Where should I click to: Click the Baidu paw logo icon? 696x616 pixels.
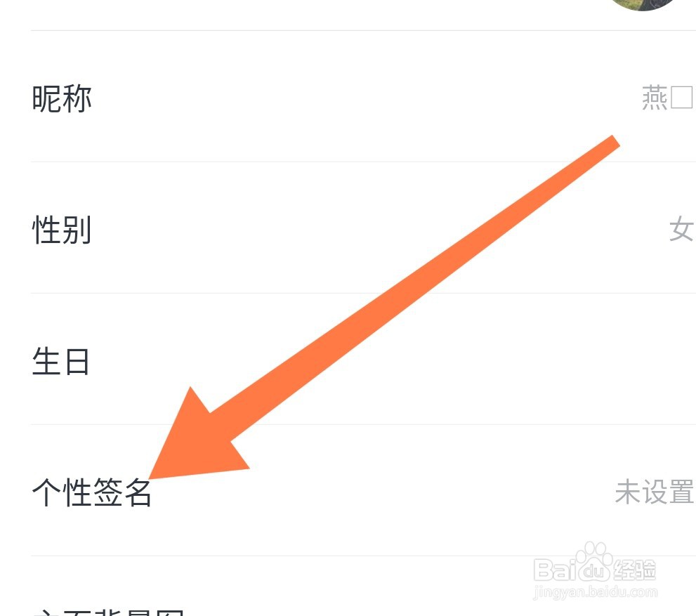tap(594, 561)
